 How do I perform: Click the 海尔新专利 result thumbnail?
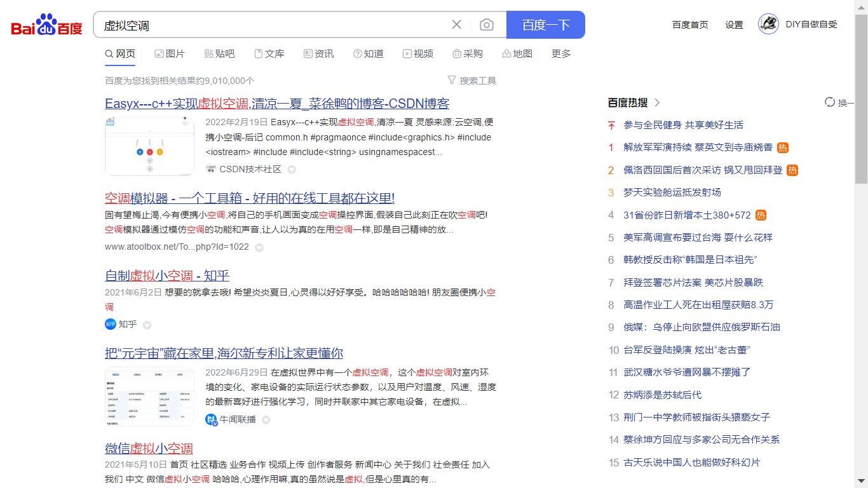click(149, 396)
